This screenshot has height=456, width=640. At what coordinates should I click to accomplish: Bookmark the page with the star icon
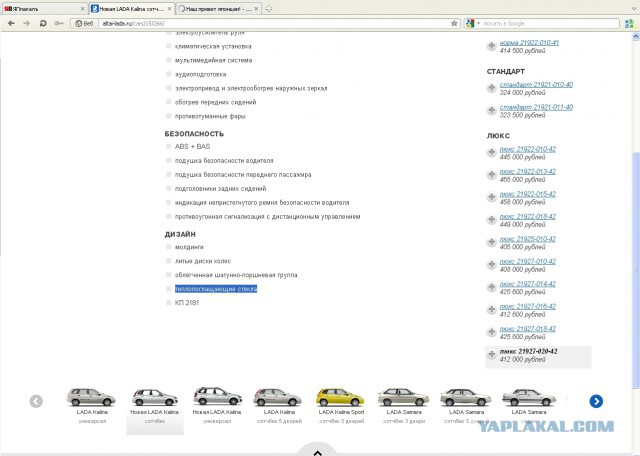454,23
